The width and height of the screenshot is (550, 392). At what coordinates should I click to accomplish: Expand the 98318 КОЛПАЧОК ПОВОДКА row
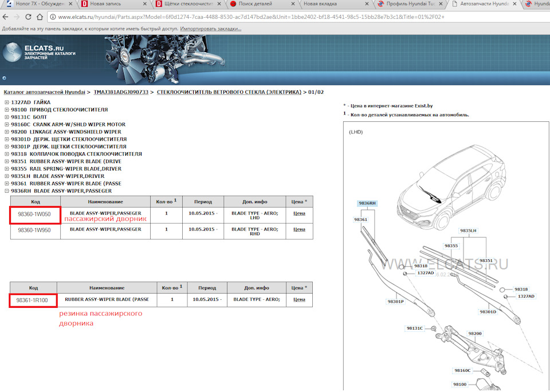click(7, 154)
